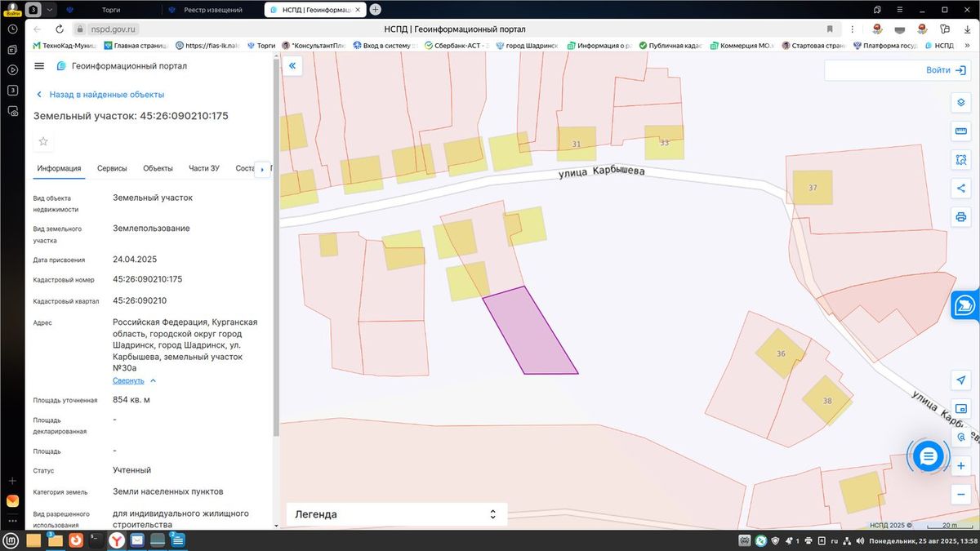Switch to the Сервисы tab
Screen dimensions: 980x551
(x=112, y=168)
